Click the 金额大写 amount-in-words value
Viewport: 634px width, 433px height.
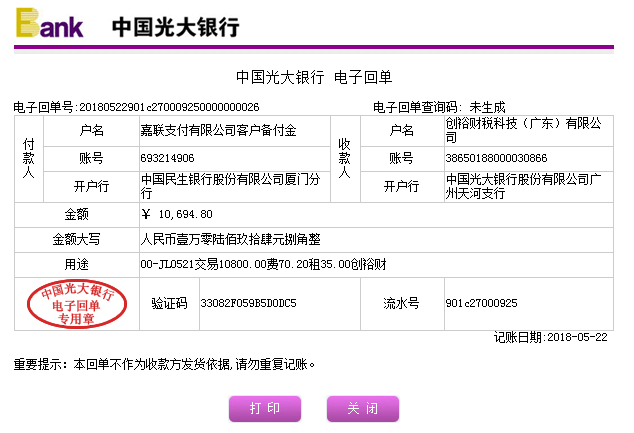230,240
